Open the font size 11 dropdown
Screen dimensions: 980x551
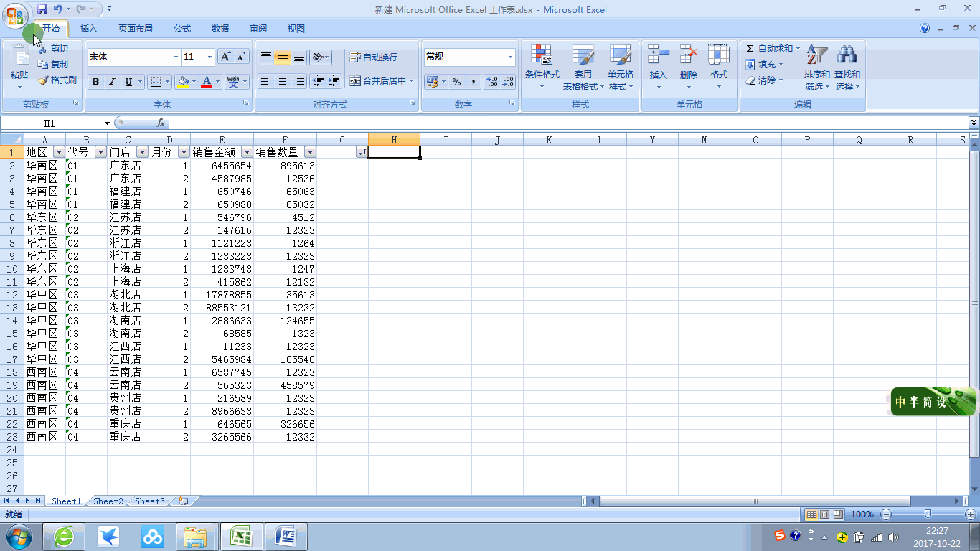click(x=209, y=57)
